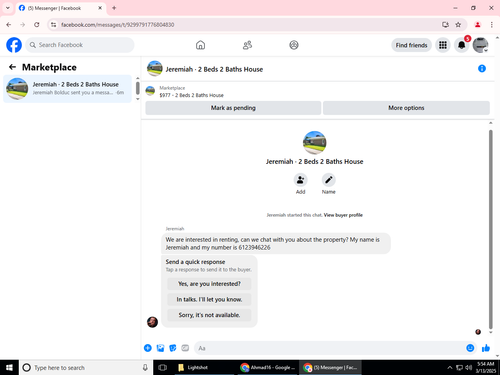Open the Facebook logo home link
The image size is (500, 375).
[x=14, y=45]
